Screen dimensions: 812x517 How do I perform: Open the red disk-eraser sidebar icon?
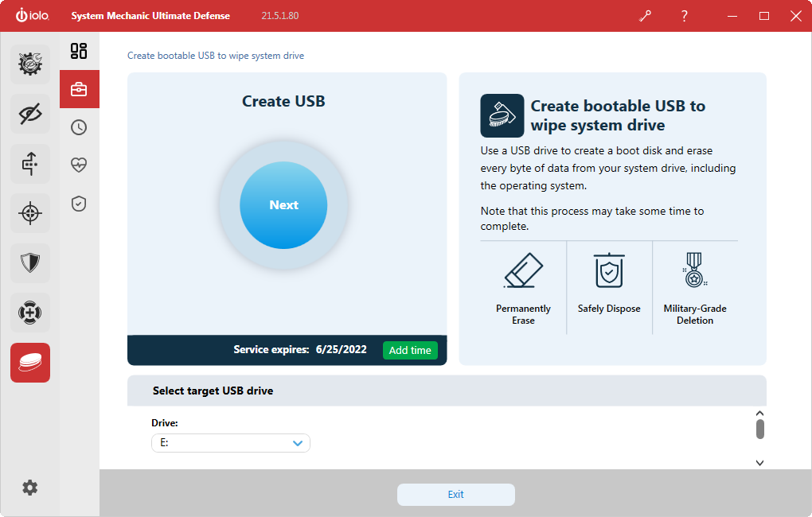30,363
